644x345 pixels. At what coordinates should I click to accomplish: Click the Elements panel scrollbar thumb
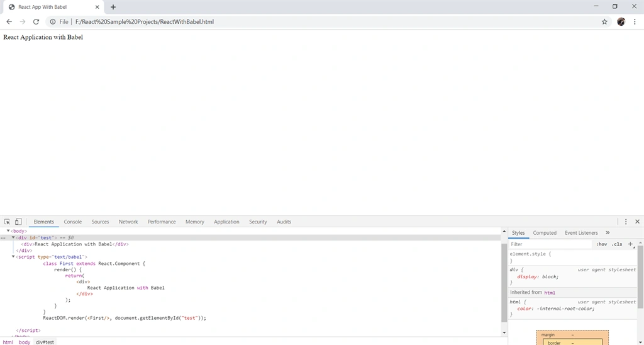coord(504,283)
